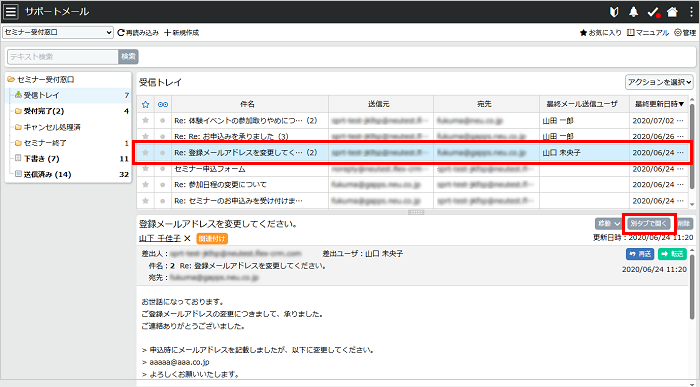Open mail セミナー申込フォーム
Screen dimensions: 700x387
click(x=210, y=169)
